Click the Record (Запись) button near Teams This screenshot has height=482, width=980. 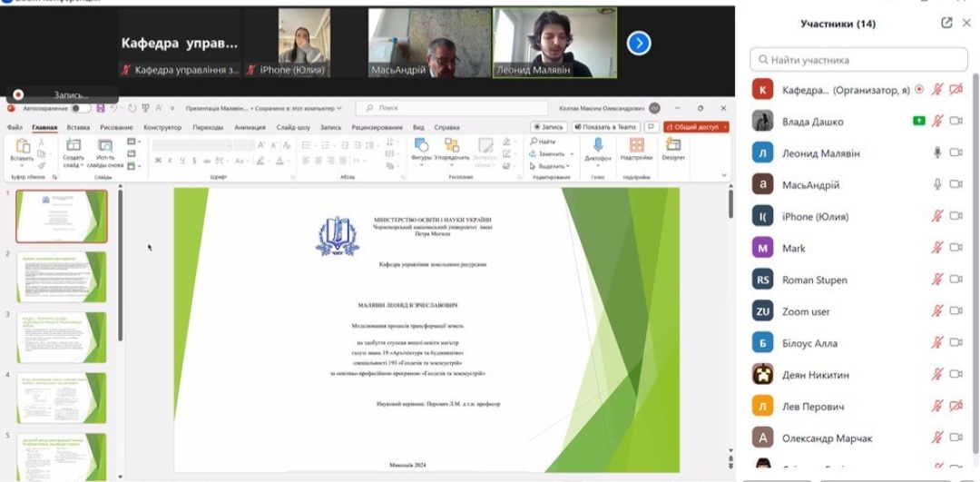549,127
